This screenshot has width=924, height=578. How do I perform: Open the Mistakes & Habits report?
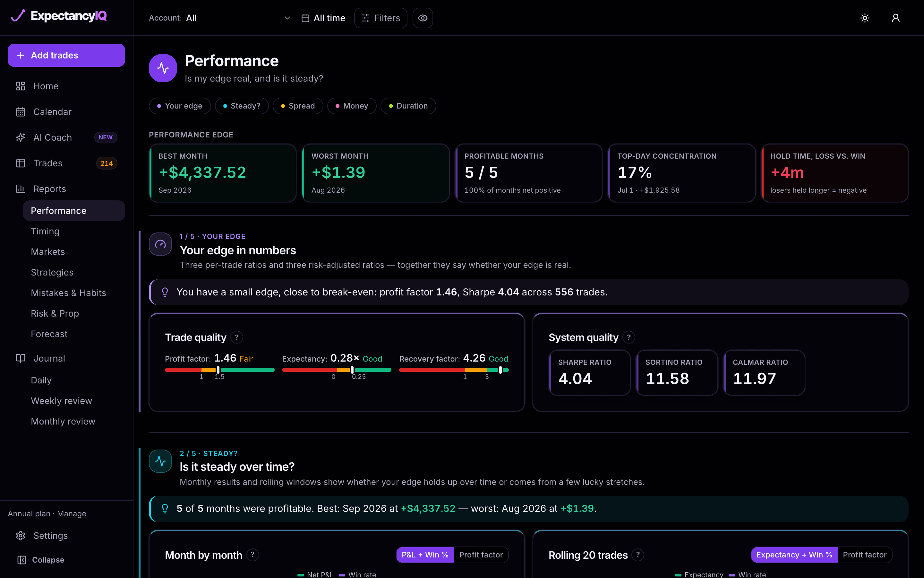tap(74, 293)
